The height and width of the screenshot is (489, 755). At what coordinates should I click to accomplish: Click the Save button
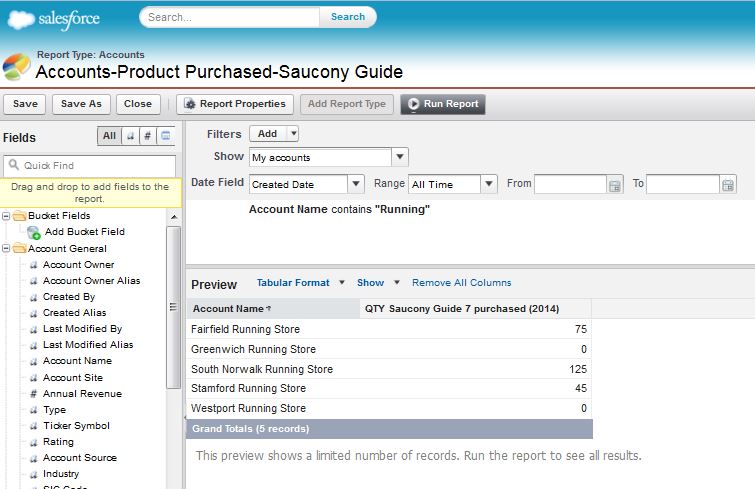(25, 104)
